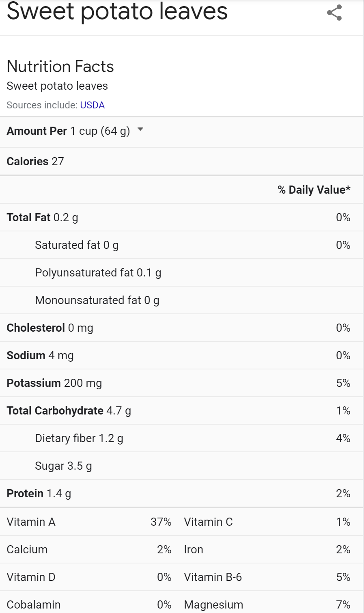Click the Calories 27 row

point(35,161)
